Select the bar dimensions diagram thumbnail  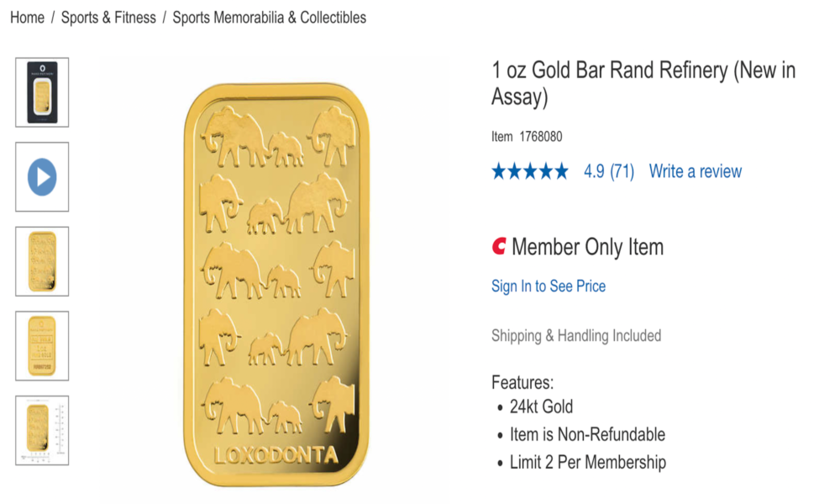pyautogui.click(x=42, y=430)
